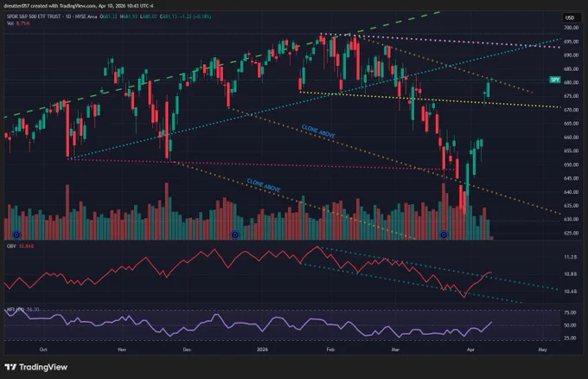Click the price change +0.18% value
Image resolution: width=588 pixels, height=379 pixels.
(203, 16)
